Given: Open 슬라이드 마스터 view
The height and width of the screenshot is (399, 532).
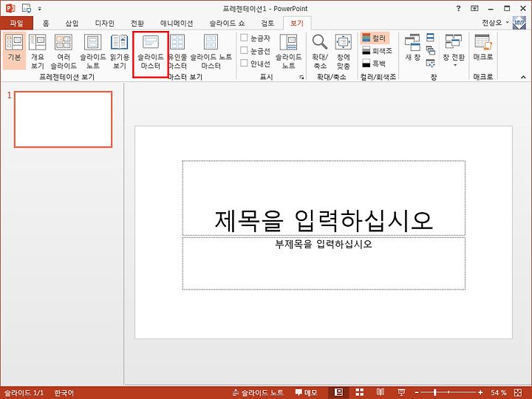Looking at the screenshot, I should click(151, 51).
